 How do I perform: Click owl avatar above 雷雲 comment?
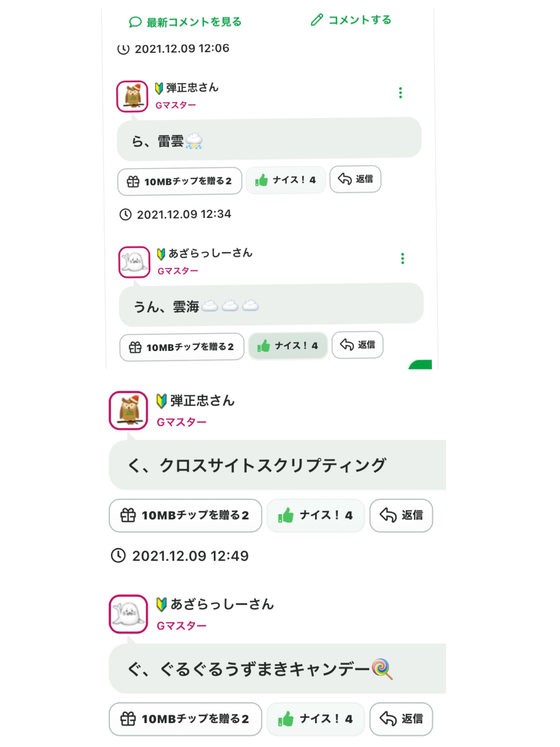[x=132, y=96]
